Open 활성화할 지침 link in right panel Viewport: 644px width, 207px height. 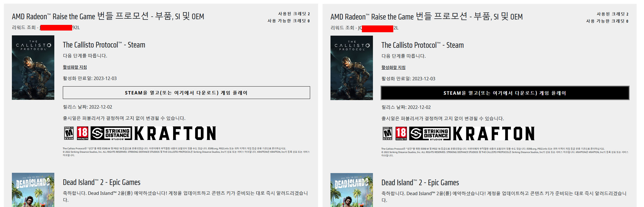[393, 67]
